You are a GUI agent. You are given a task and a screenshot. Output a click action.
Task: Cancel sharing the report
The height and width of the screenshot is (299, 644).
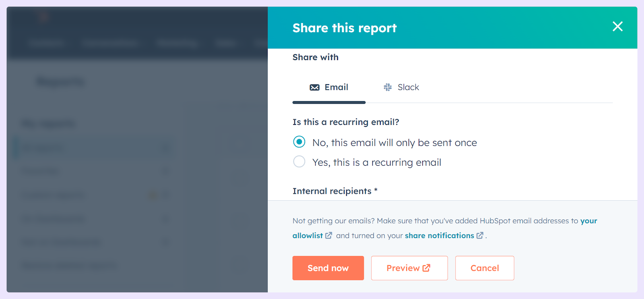[x=485, y=268]
